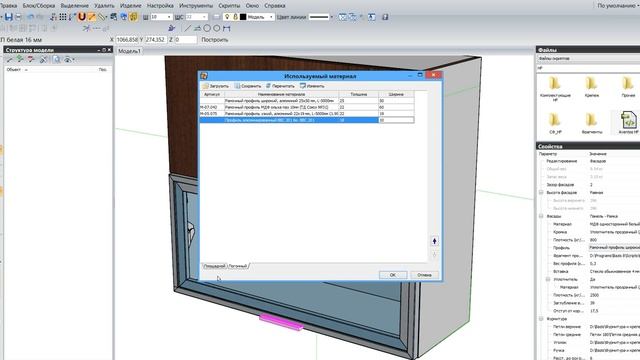640x360 pixels.
Task: Open the Скрипты menu
Action: click(229, 6)
